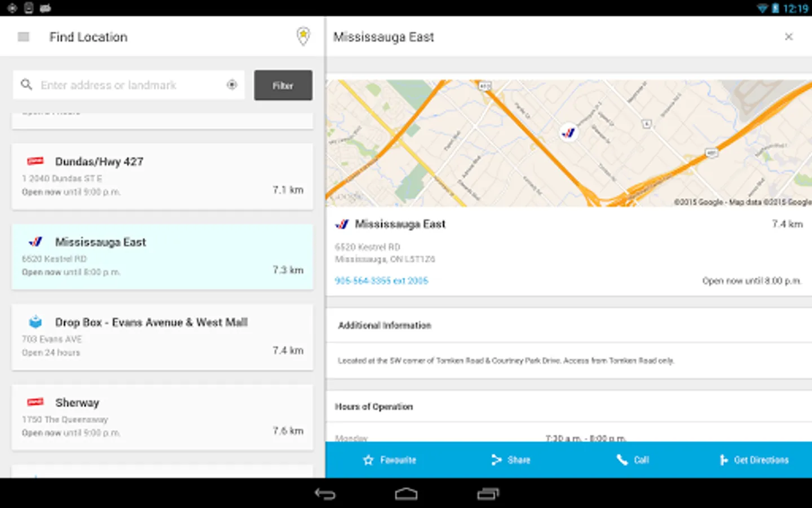Viewport: 812px width, 508px height.
Task: Select Mississauga East in the location list
Action: tap(162, 257)
